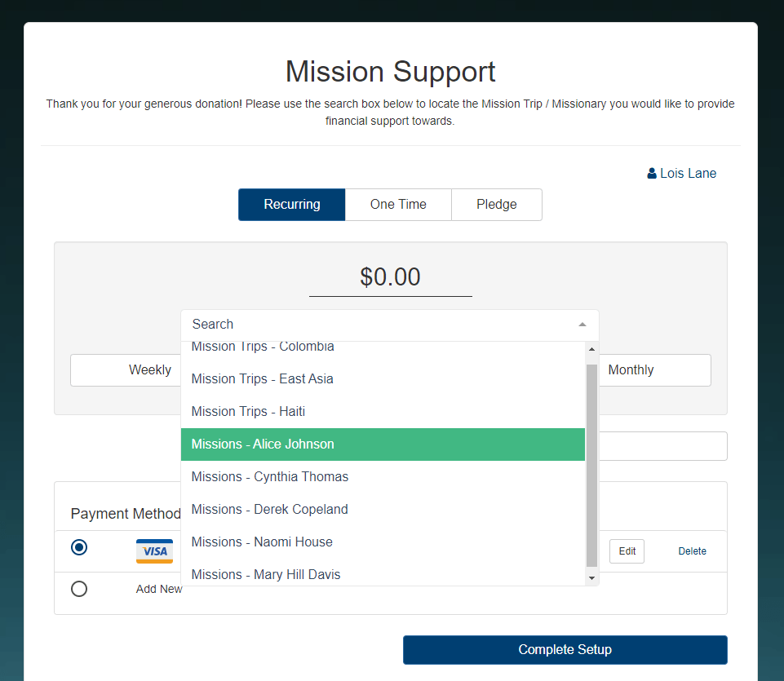Select Mission Trips - Haiti option
784x681 pixels.
tap(383, 412)
